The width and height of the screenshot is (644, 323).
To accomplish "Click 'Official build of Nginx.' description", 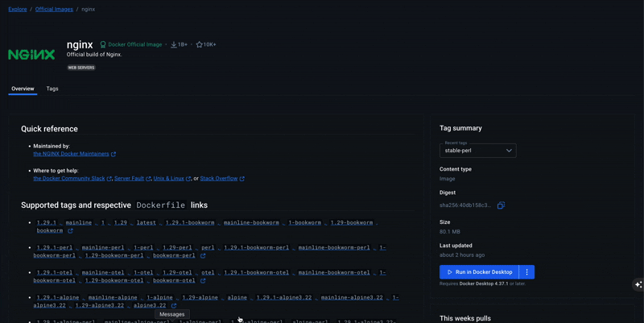I will coord(94,54).
